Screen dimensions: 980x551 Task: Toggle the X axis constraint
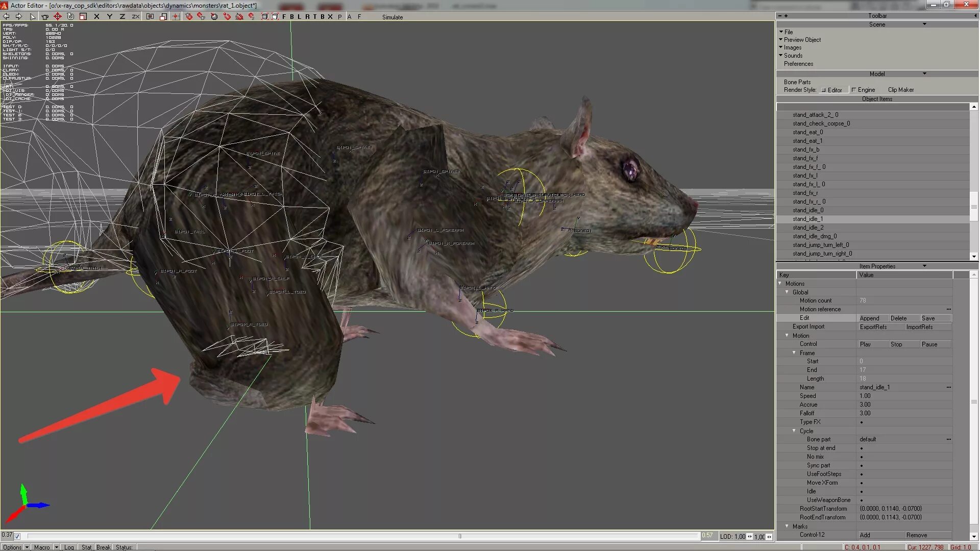point(96,16)
